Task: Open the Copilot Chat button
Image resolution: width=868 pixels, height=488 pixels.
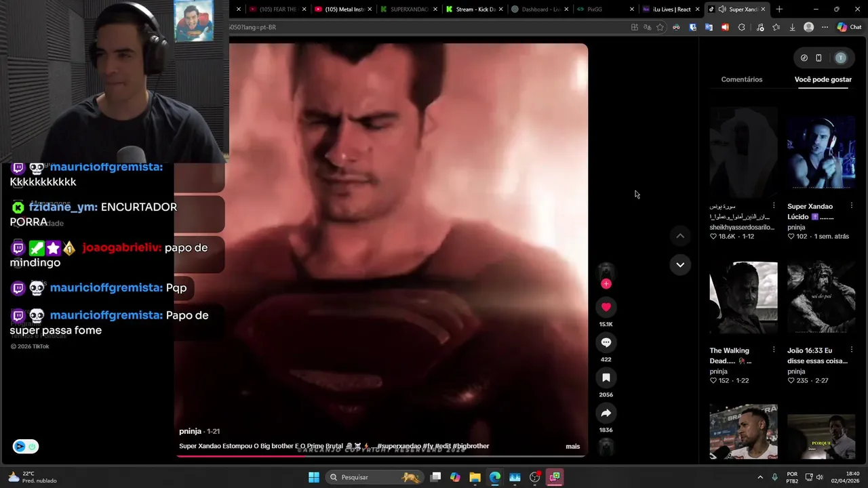Action: pyautogui.click(x=849, y=27)
